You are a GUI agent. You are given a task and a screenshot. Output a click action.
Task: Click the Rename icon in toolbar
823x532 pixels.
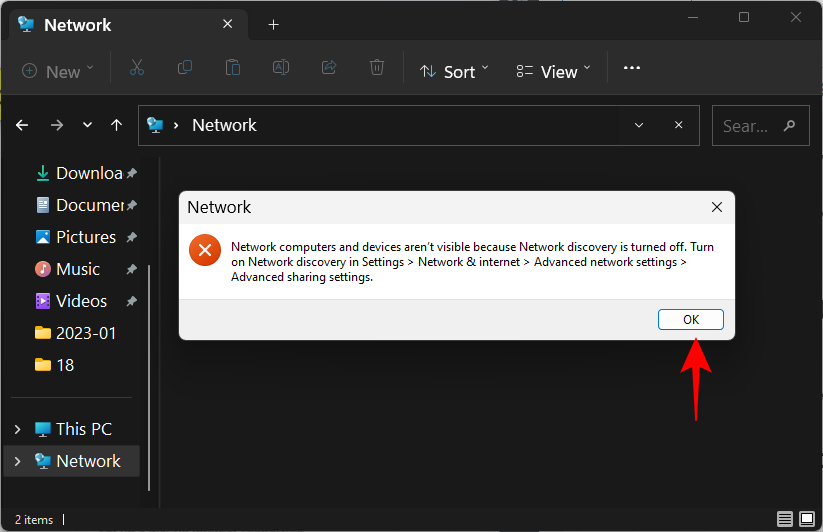coord(281,68)
